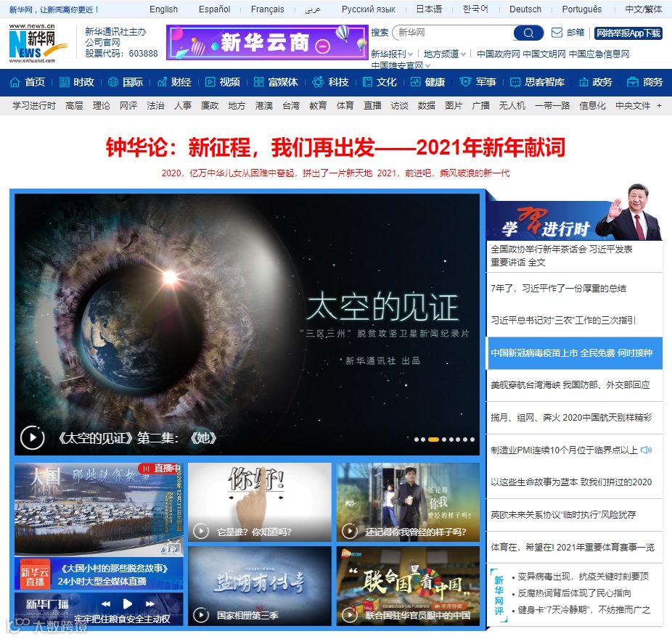Open 时政 section in navigation bar
Image resolution: width=672 pixels, height=639 pixels.
pos(77,82)
